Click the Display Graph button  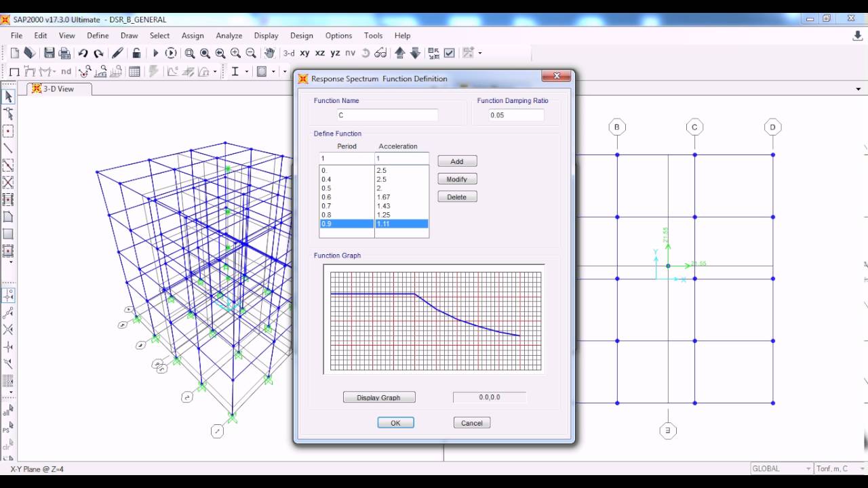[x=379, y=397]
